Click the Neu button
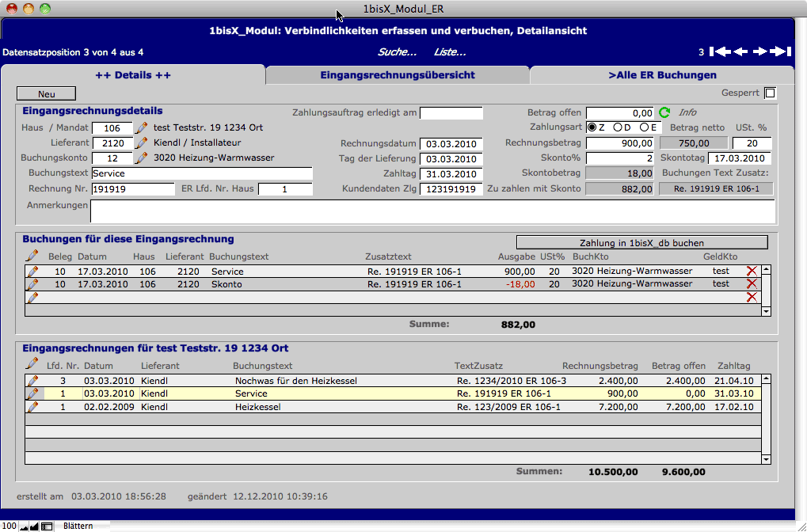Image resolution: width=807 pixels, height=532 pixels. click(46, 93)
